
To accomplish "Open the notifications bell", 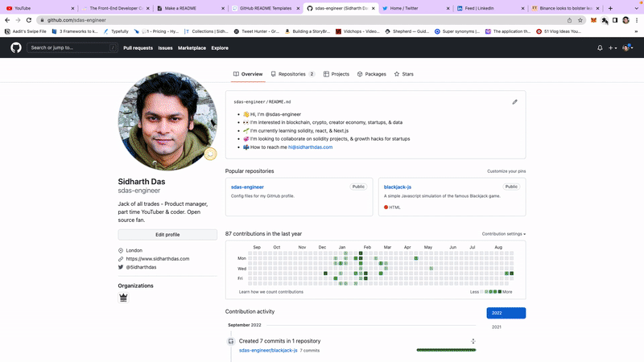I will click(600, 48).
